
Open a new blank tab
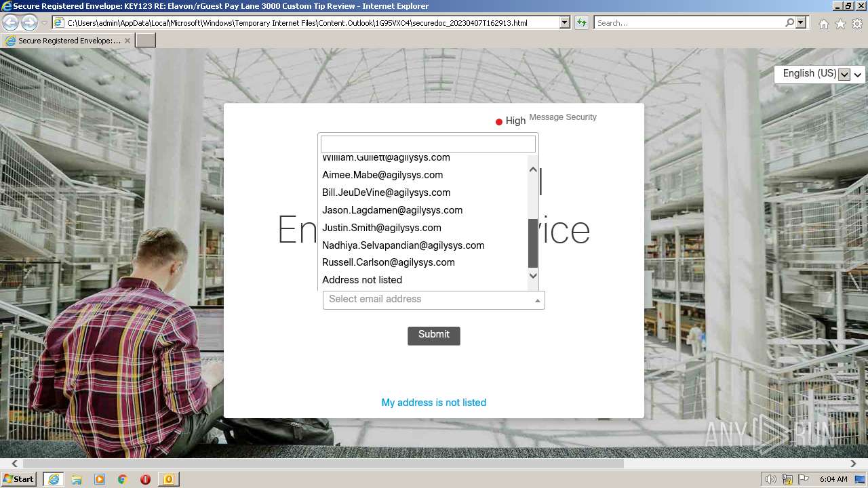point(146,40)
